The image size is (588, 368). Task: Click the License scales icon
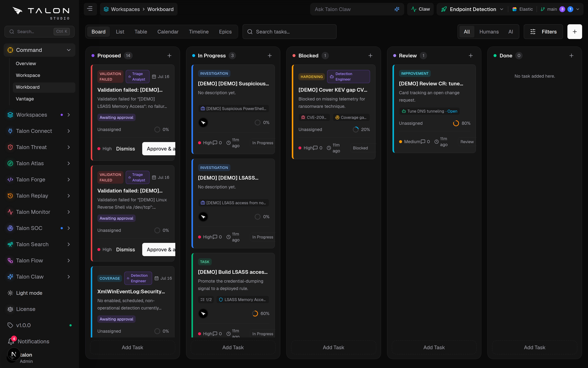[10, 309]
